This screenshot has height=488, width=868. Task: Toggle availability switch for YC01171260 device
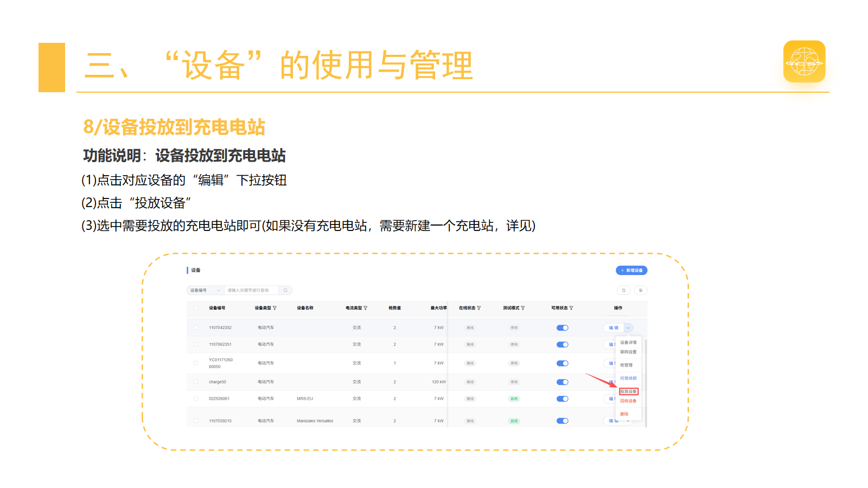point(563,363)
